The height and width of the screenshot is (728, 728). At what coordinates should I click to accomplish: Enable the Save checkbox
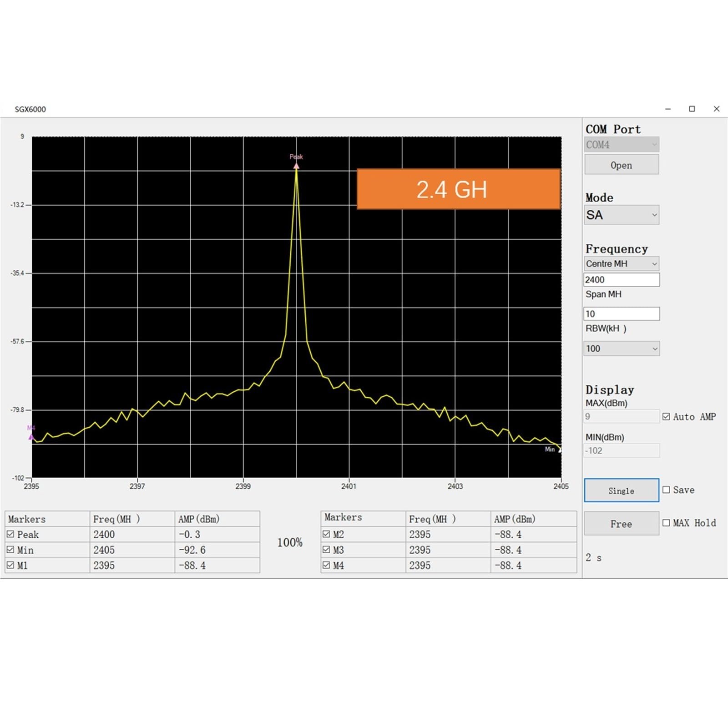click(x=666, y=490)
